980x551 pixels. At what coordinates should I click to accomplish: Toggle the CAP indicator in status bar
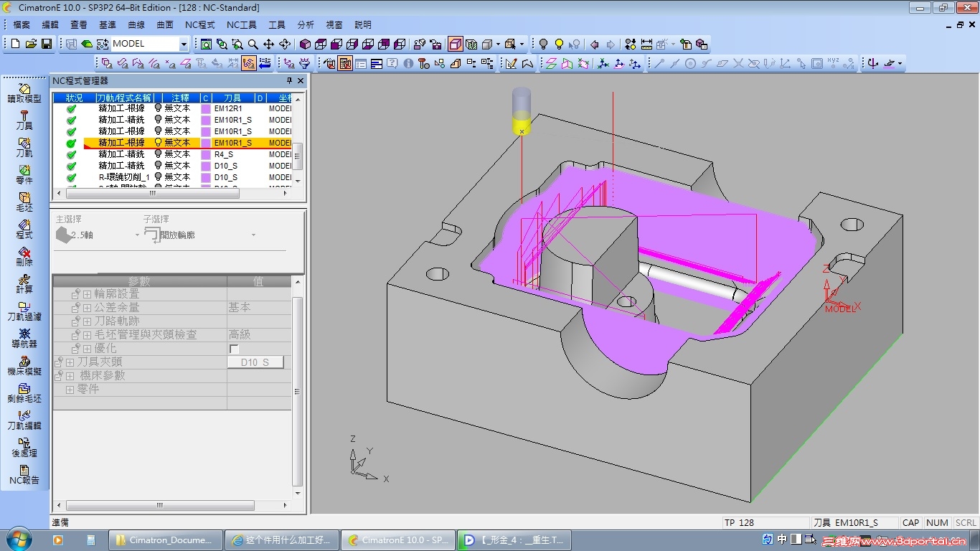point(911,523)
